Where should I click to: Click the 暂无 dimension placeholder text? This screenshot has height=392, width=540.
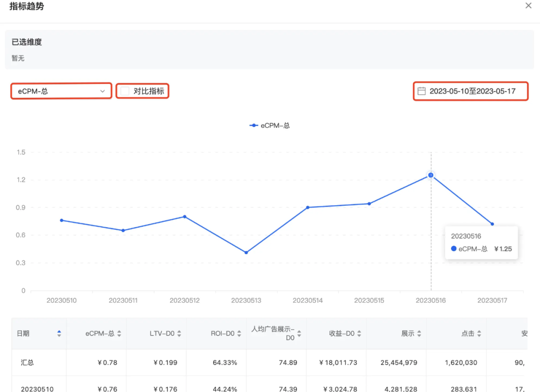coord(18,58)
